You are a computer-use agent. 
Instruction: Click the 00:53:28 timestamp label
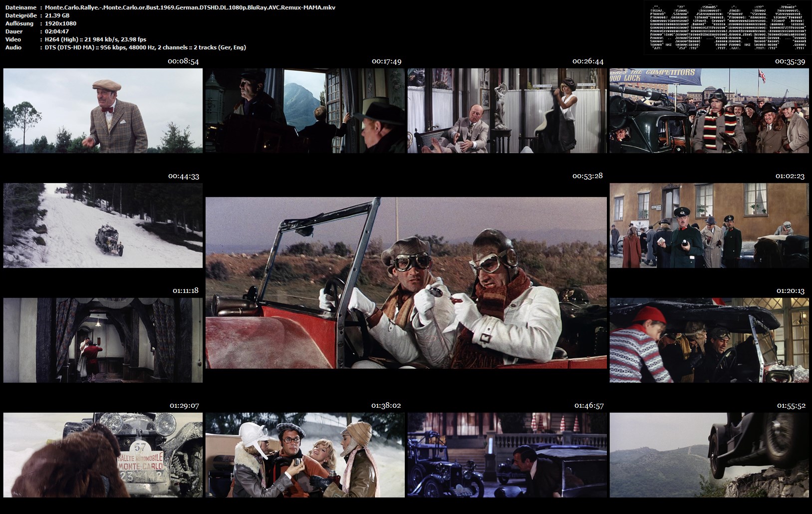click(587, 176)
